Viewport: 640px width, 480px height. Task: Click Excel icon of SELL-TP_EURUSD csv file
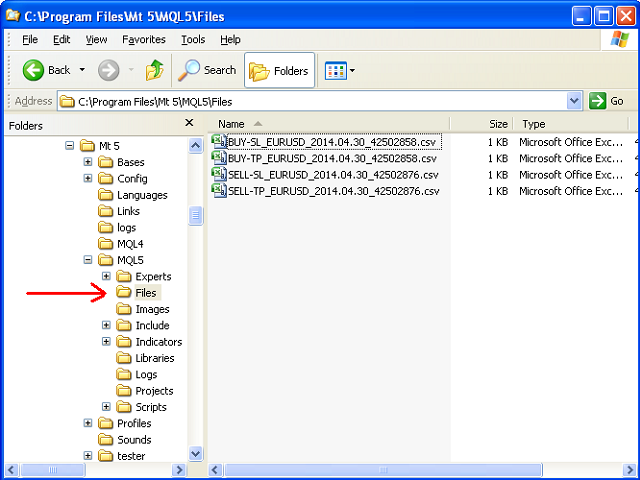(x=219, y=191)
